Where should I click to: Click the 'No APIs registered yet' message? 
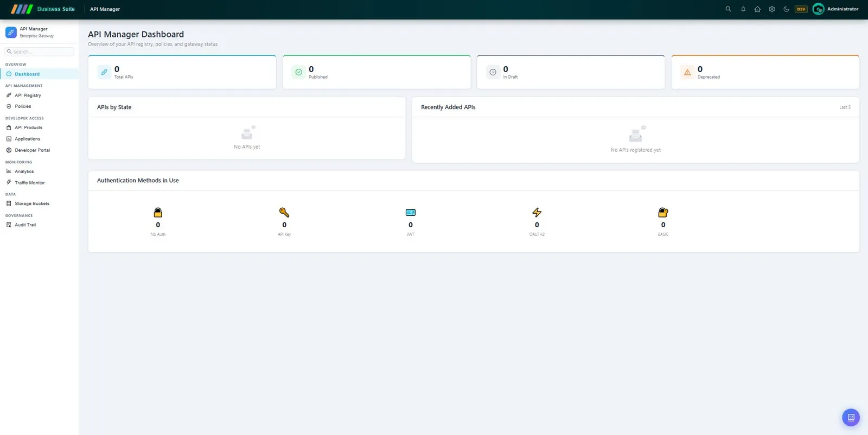click(636, 150)
